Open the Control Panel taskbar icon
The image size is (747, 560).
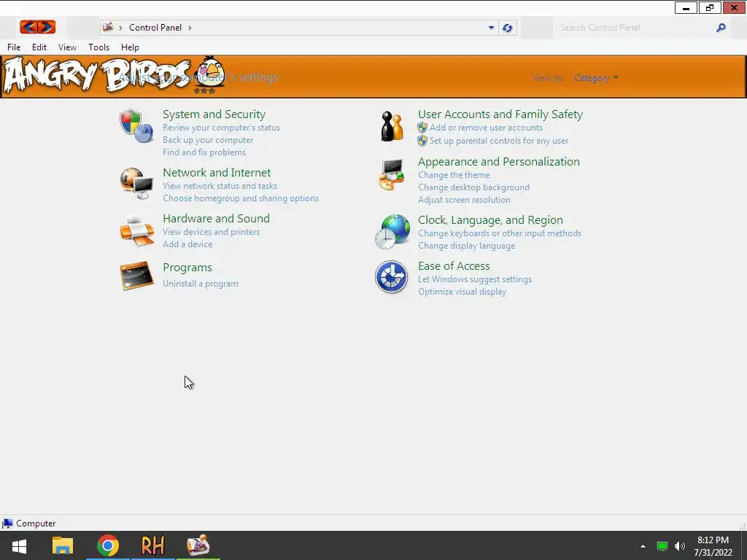coord(198,545)
